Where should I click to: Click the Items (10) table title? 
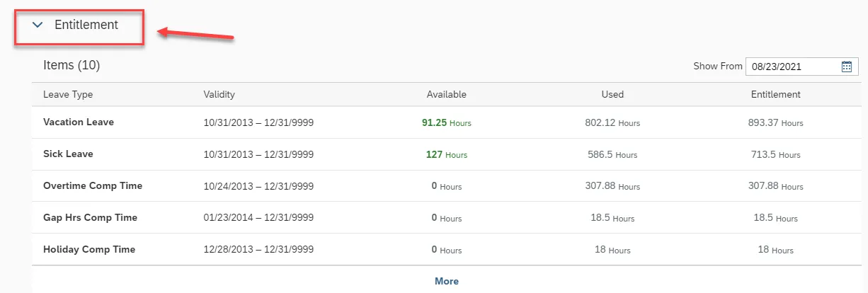72,65
